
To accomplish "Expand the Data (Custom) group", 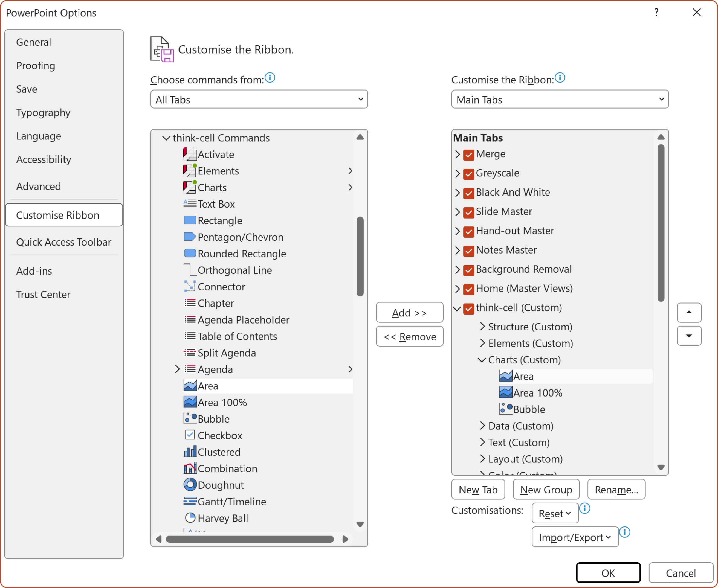I will [482, 426].
